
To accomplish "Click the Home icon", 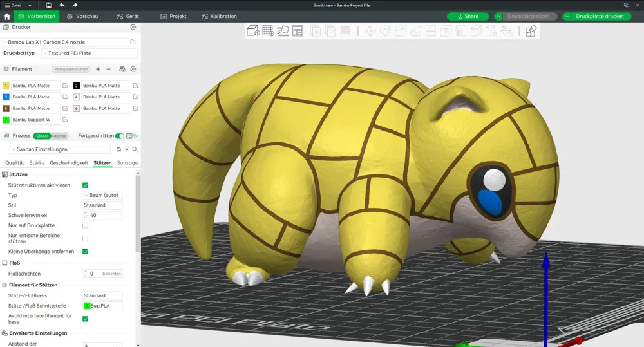I will (6, 17).
